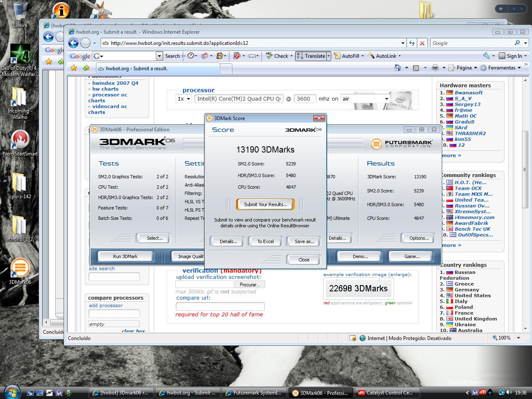Click the IE Forward navigation button

coord(85,43)
